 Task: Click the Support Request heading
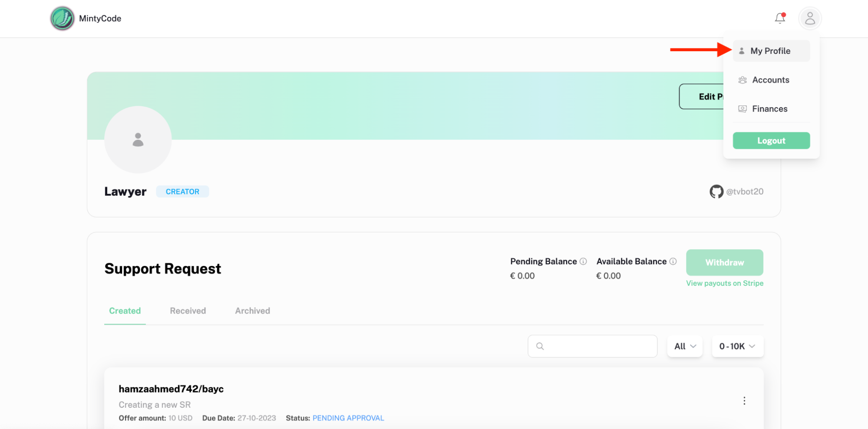pyautogui.click(x=163, y=269)
